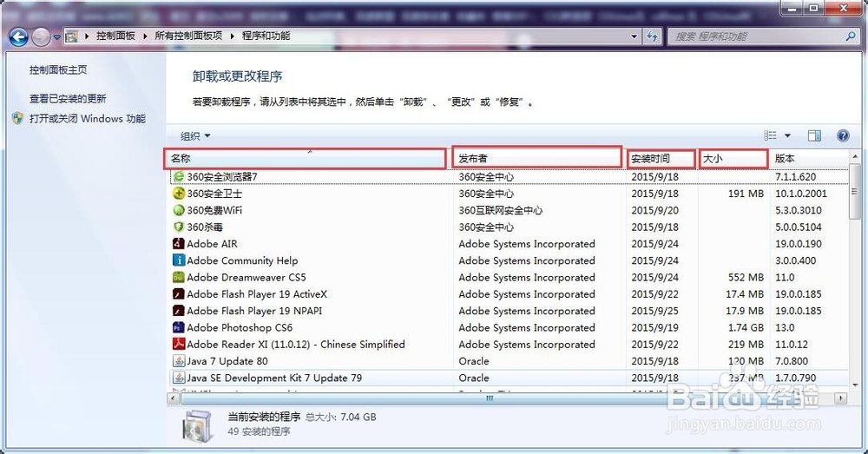
Task: Click the installed programs icon in details pane
Action: [x=197, y=427]
